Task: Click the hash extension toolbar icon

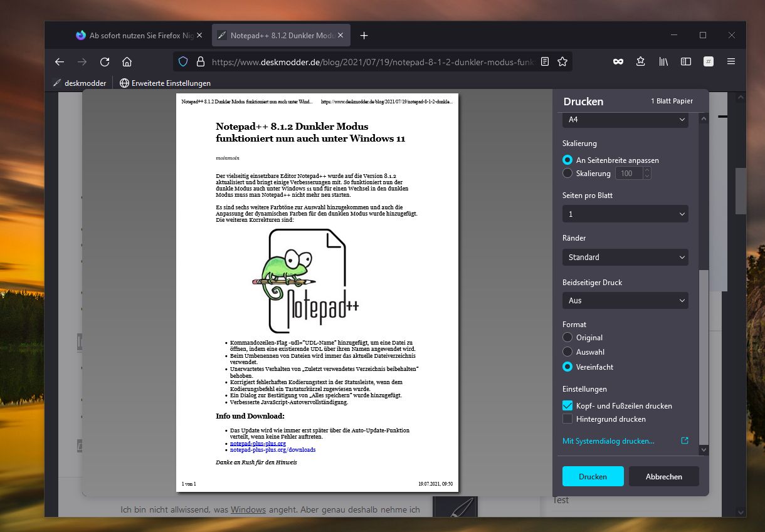Action: point(709,61)
